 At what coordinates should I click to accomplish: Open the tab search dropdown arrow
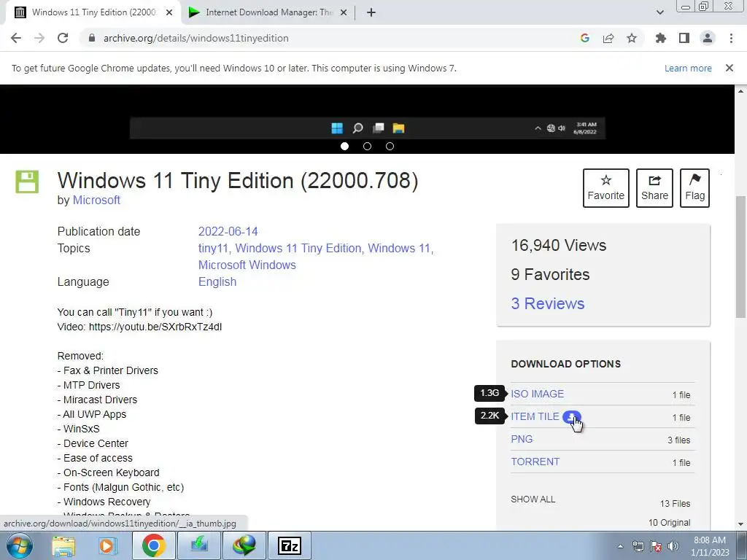click(x=659, y=12)
